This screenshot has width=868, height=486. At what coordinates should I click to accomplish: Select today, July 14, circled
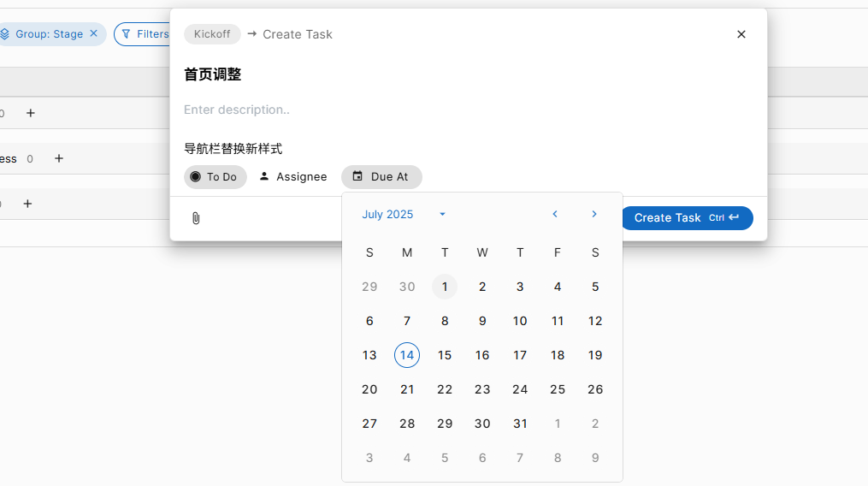pyautogui.click(x=407, y=355)
